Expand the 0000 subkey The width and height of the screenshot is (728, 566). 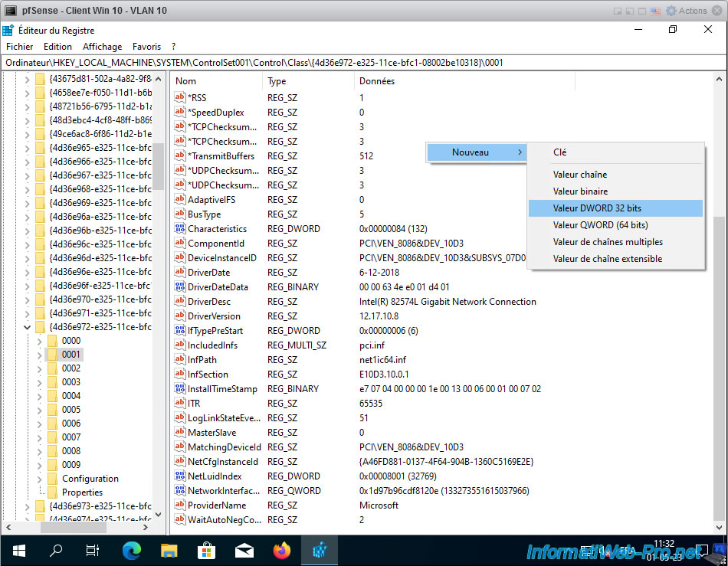[39, 341]
